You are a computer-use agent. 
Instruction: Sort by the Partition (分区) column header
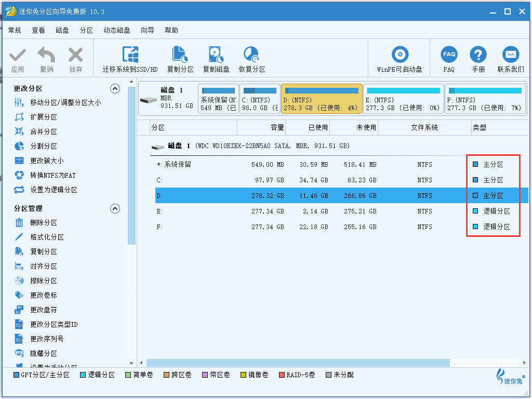tap(193, 128)
